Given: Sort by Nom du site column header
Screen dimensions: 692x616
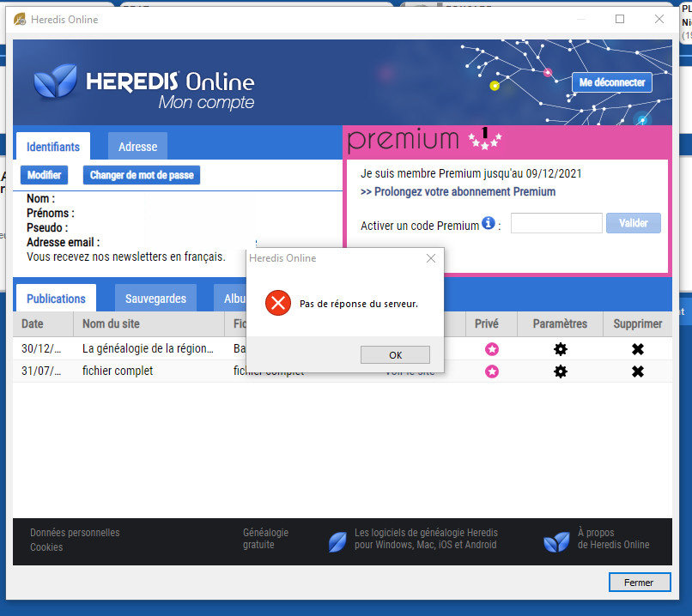Looking at the screenshot, I should (x=149, y=323).
